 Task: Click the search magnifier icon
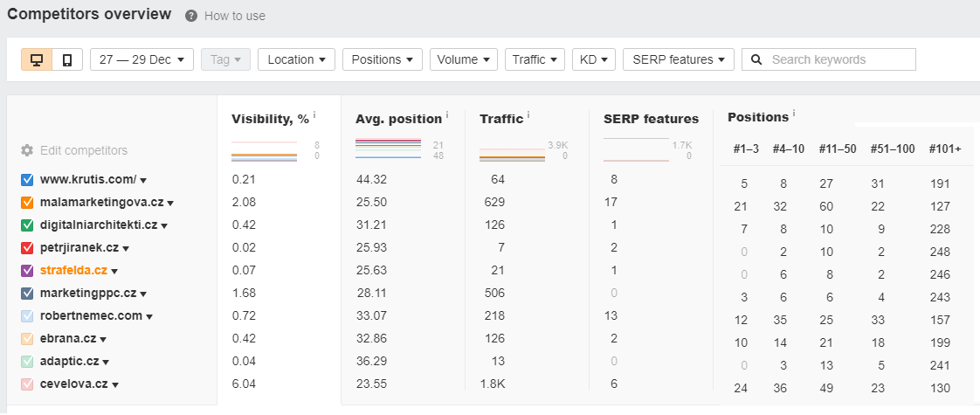coord(756,60)
